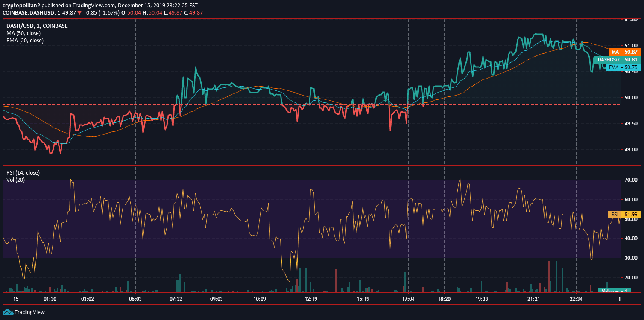Click the 01:30 time axis marker
644x320 pixels.
tap(50, 299)
